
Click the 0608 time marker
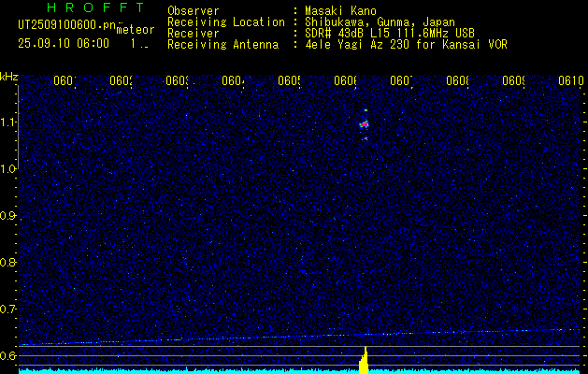coord(458,80)
